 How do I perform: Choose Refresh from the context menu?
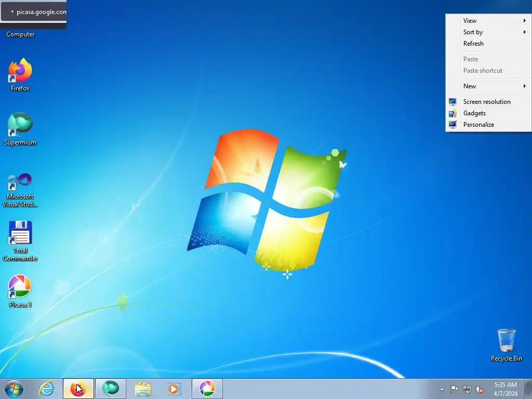coord(488,44)
